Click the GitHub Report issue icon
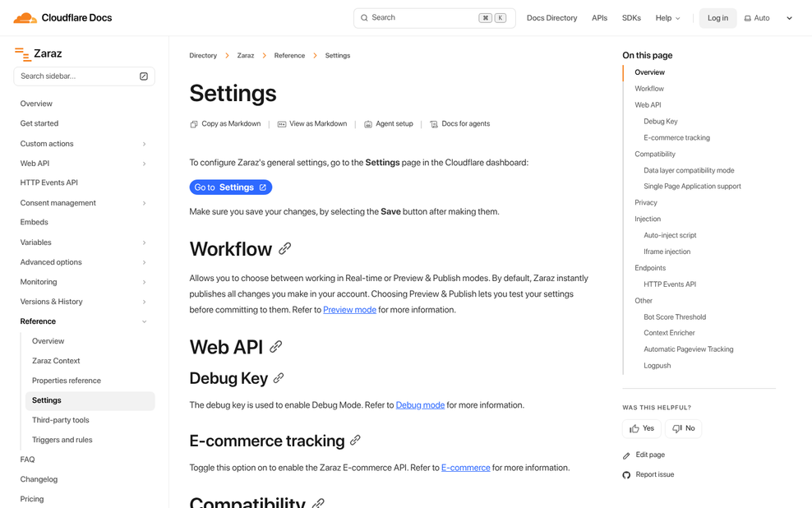 click(626, 475)
